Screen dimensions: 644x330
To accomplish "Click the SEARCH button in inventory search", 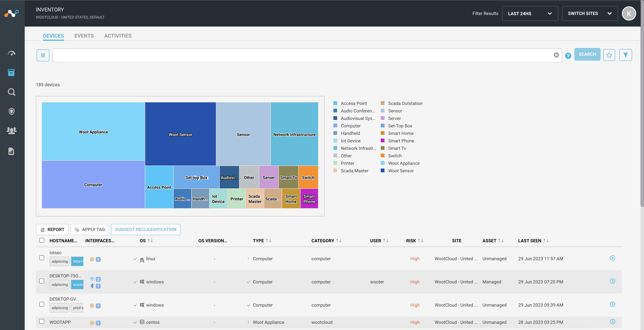I will (587, 54).
